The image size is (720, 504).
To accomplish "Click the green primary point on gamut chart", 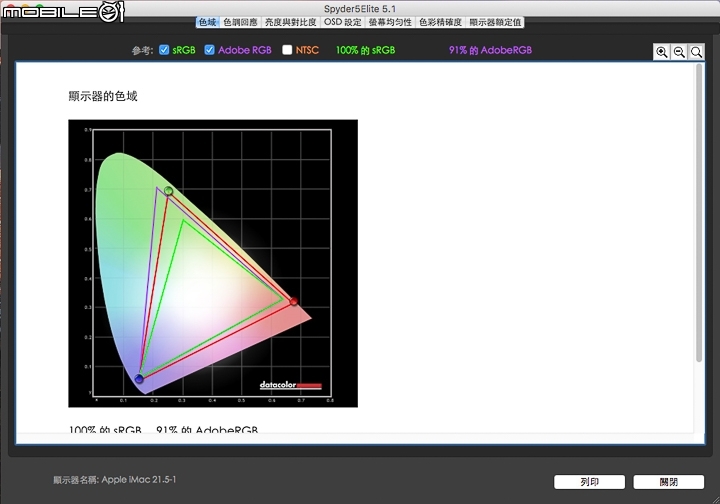I will (x=169, y=190).
